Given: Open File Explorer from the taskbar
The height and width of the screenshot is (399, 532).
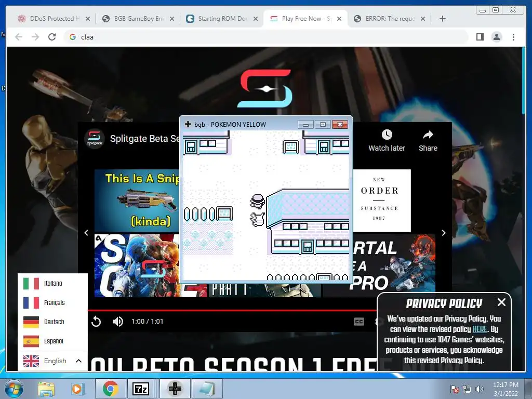Looking at the screenshot, I should [46, 389].
